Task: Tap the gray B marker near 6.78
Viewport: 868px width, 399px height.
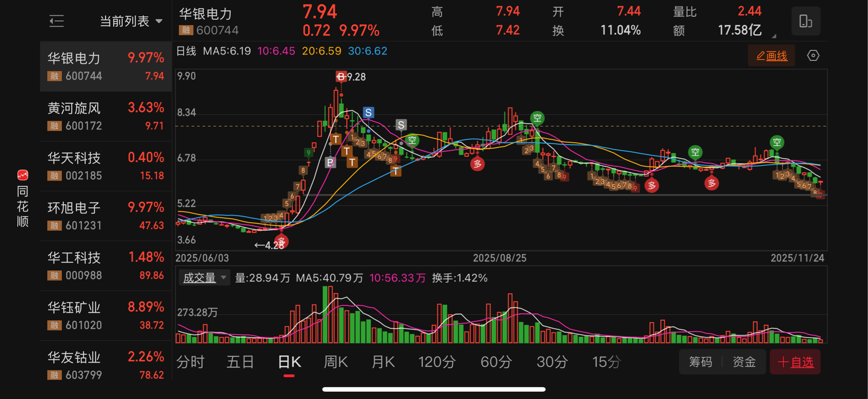Action: coord(330,163)
